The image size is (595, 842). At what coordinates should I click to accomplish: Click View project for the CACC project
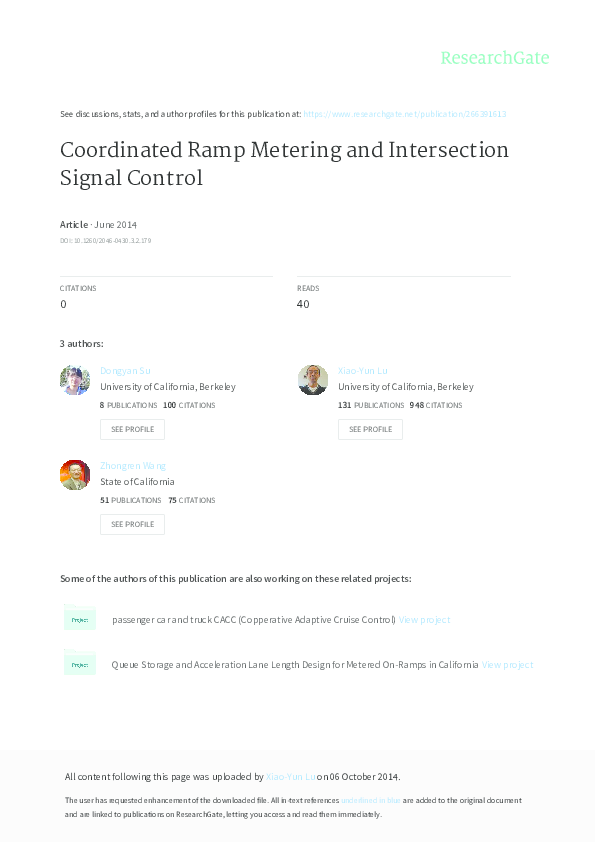point(425,620)
